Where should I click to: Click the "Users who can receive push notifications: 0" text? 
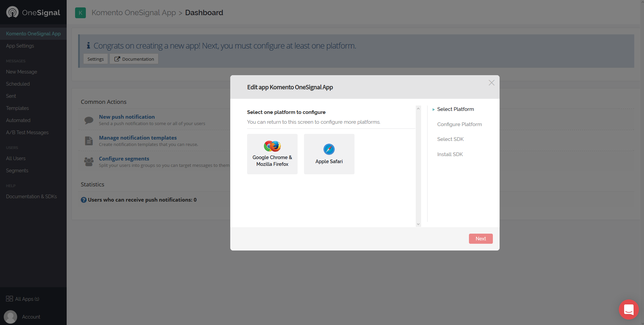click(x=142, y=200)
